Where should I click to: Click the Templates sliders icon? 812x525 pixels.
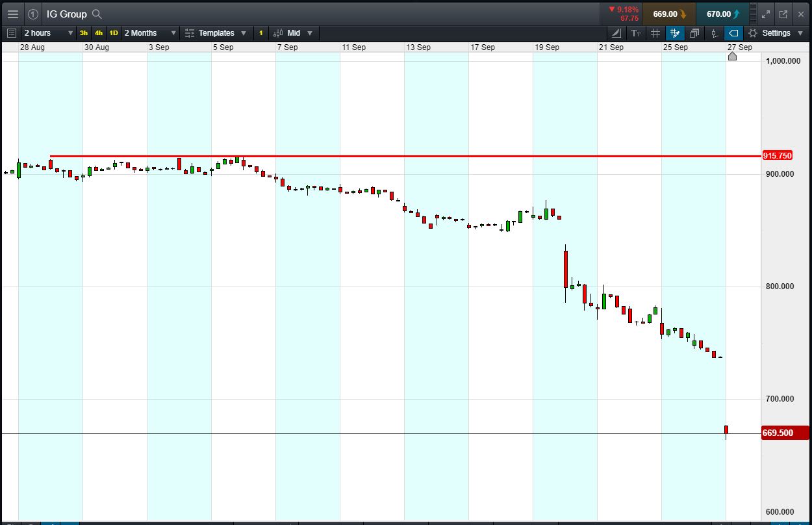point(190,33)
